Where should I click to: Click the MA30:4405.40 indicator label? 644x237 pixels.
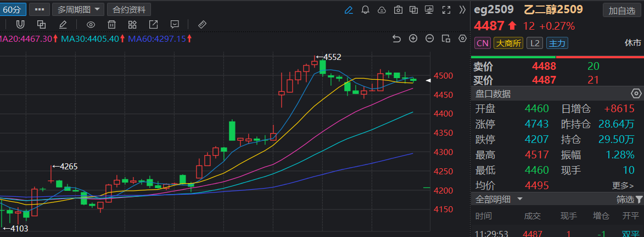click(x=93, y=39)
